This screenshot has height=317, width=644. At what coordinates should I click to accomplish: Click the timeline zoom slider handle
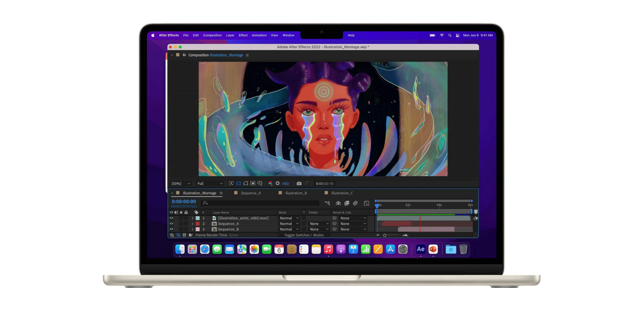click(385, 235)
